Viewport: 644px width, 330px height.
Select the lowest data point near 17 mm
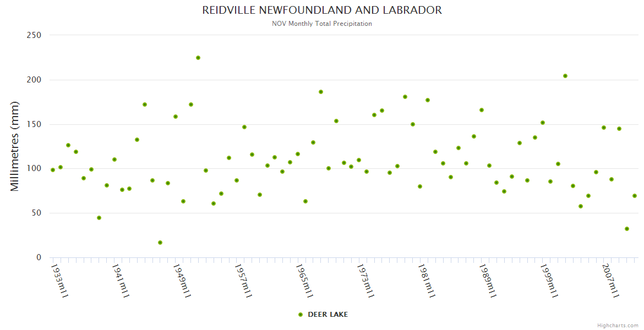160,243
